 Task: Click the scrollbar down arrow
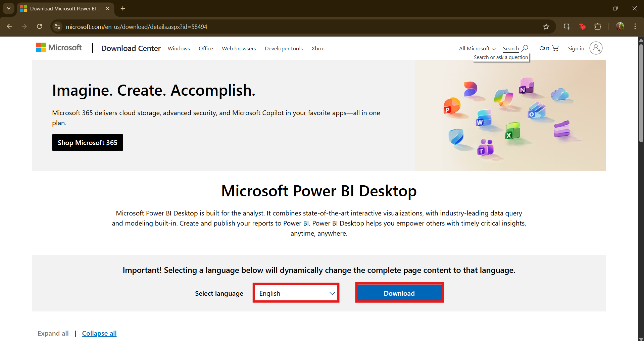641,338
